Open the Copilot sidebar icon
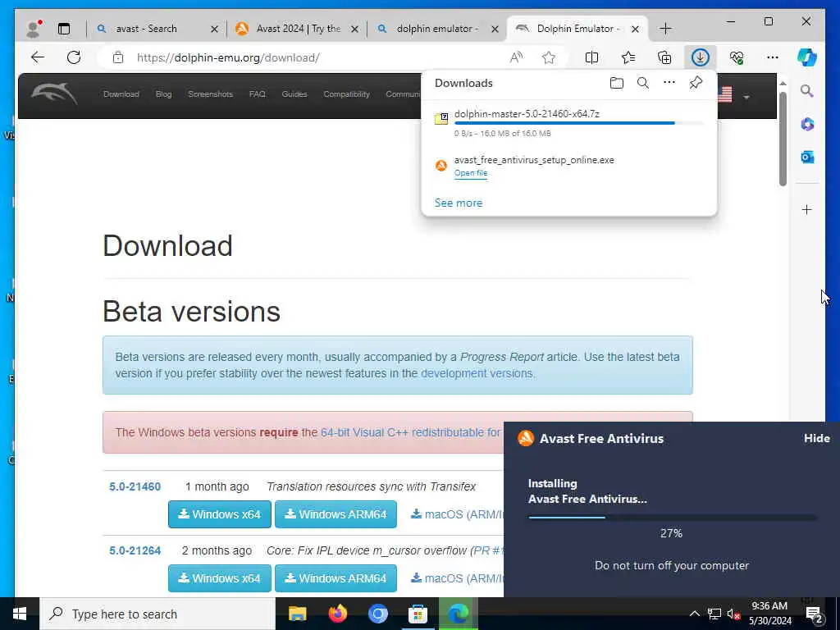The image size is (840, 630). pos(807,57)
